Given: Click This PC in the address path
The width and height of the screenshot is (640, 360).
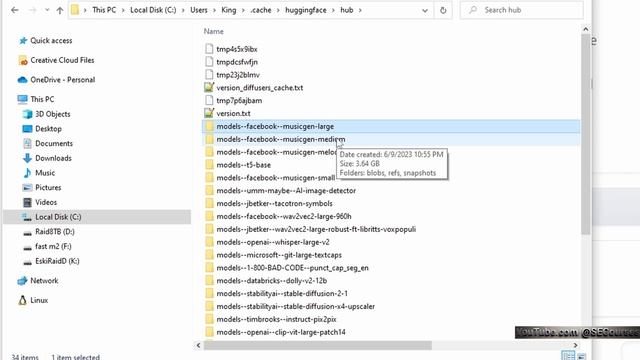Looking at the screenshot, I should click(104, 10).
